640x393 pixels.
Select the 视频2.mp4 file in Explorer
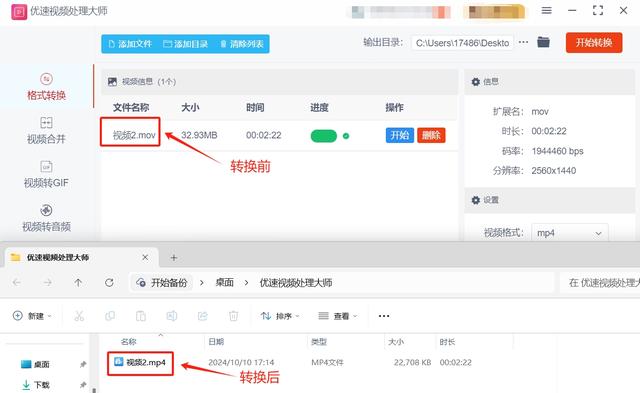coord(140,362)
